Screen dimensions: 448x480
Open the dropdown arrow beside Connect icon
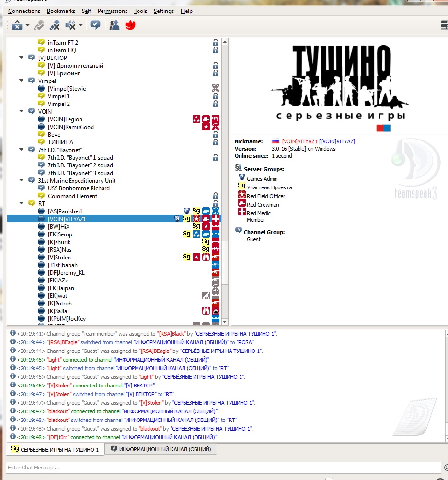tap(27, 25)
